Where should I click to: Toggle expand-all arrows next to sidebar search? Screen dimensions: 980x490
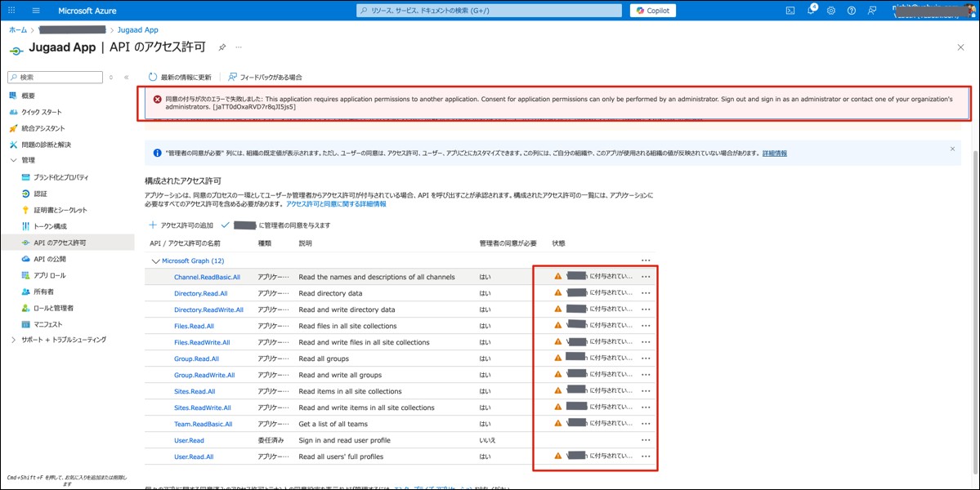111,78
